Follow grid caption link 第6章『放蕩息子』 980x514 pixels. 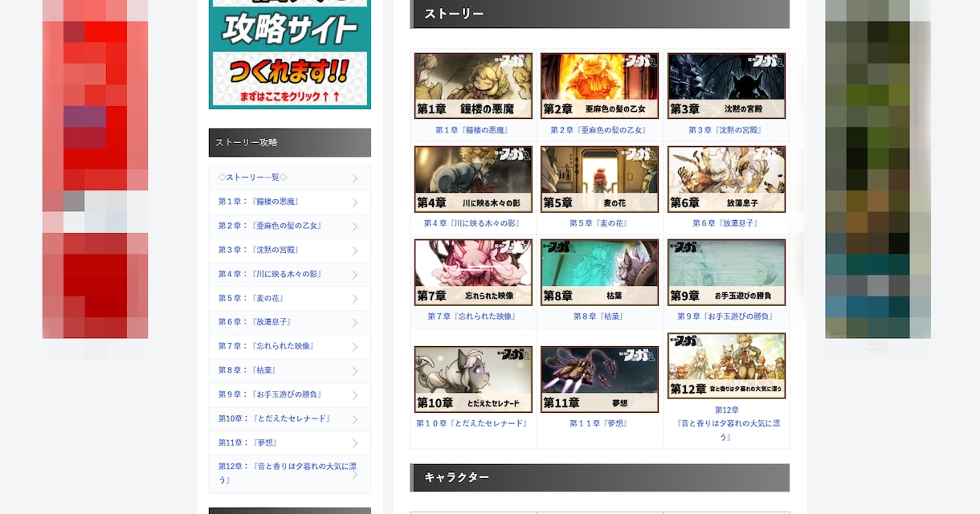point(726,223)
